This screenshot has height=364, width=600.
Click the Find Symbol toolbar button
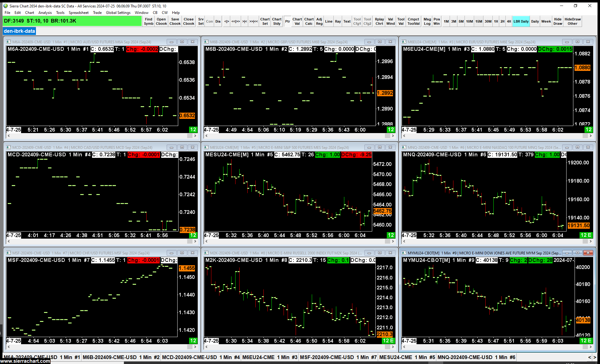[148, 21]
